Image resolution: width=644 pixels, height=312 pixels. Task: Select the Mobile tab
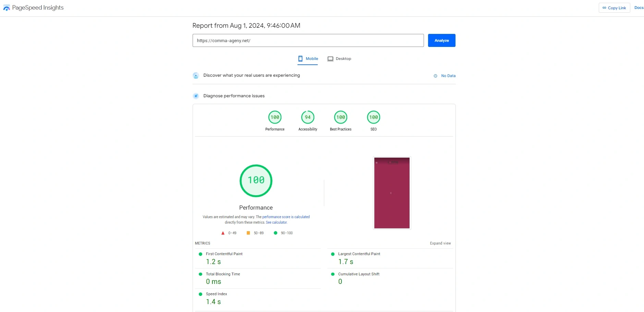308,59
